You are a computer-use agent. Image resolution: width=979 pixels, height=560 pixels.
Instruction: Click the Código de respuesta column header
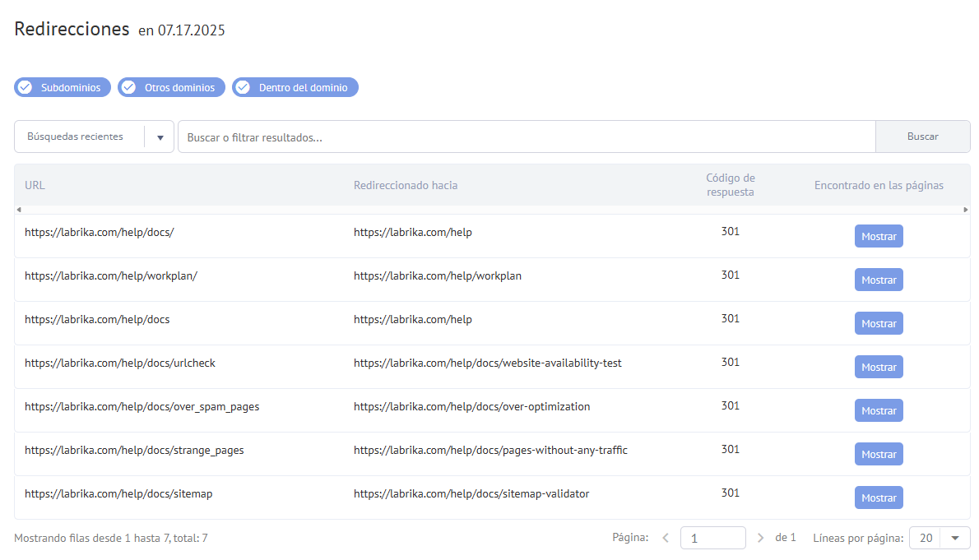coord(730,185)
